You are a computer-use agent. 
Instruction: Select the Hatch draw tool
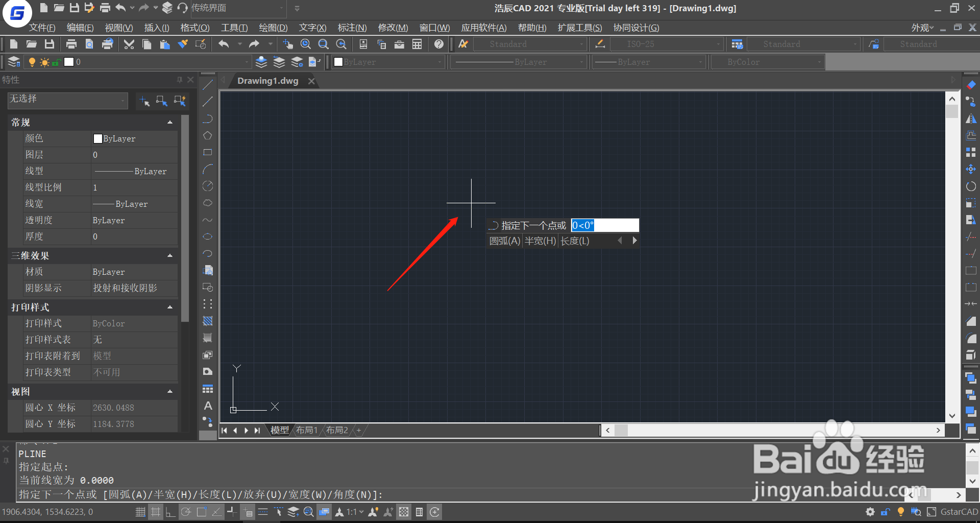(208, 321)
